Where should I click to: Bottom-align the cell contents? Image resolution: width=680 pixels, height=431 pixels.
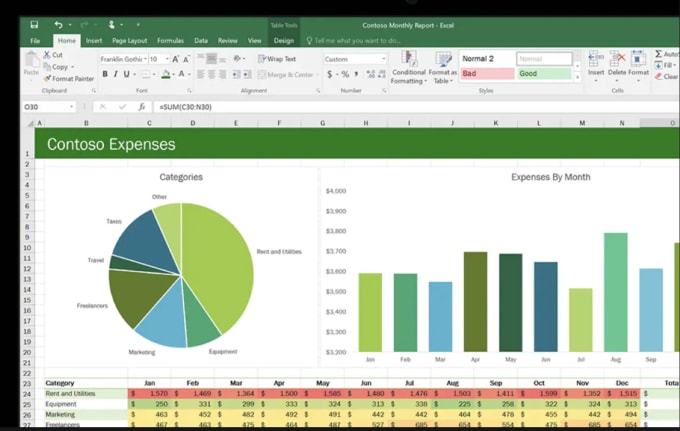point(222,59)
